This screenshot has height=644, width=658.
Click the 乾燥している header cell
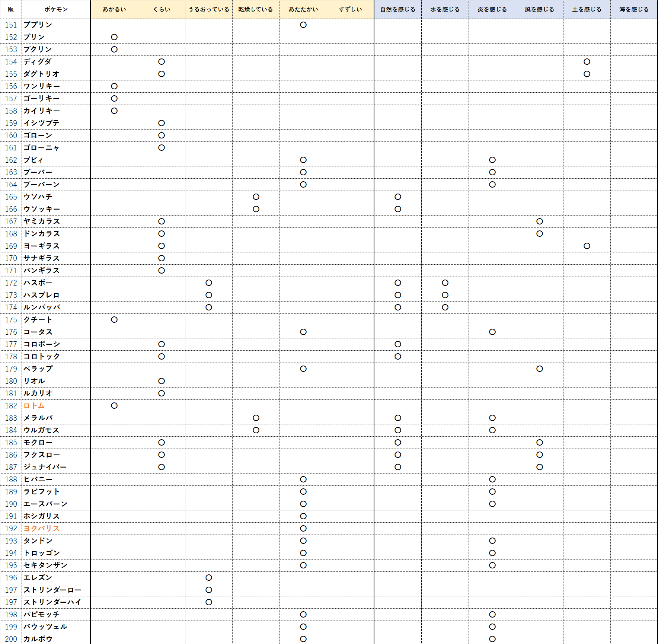[x=256, y=9]
